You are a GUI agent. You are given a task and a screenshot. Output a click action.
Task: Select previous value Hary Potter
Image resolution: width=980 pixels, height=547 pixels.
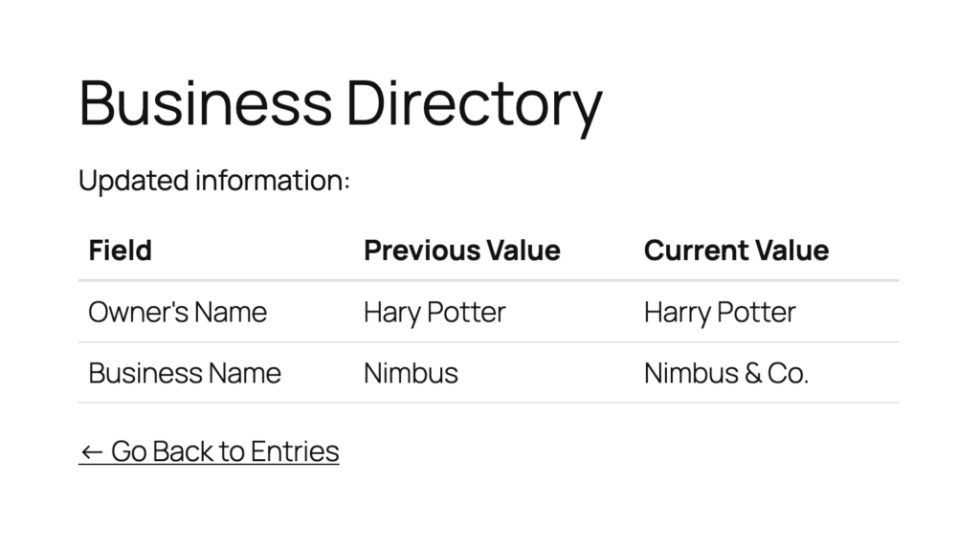click(x=434, y=312)
